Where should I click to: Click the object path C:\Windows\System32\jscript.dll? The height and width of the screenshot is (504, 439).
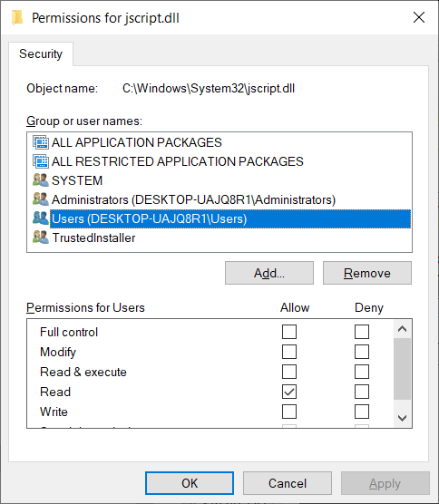coord(209,88)
